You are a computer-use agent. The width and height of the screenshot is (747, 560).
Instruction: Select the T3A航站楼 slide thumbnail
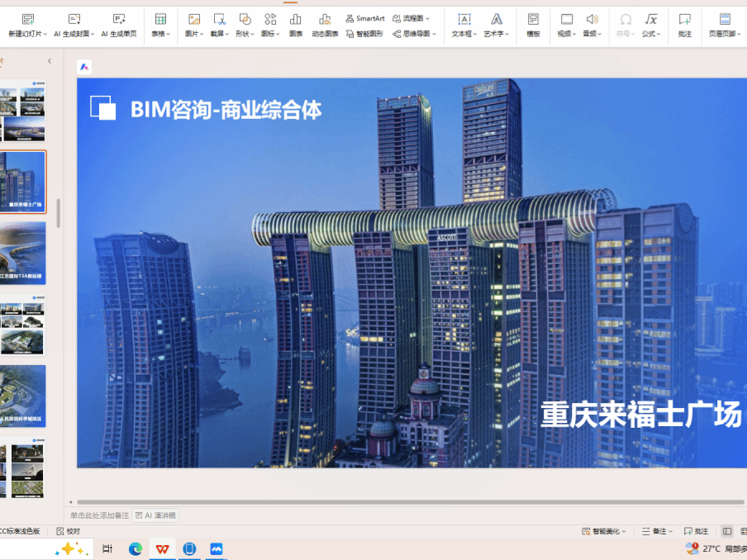click(23, 253)
